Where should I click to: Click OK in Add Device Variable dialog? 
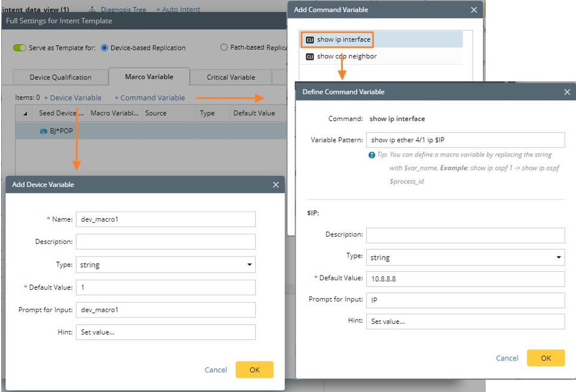[255, 370]
